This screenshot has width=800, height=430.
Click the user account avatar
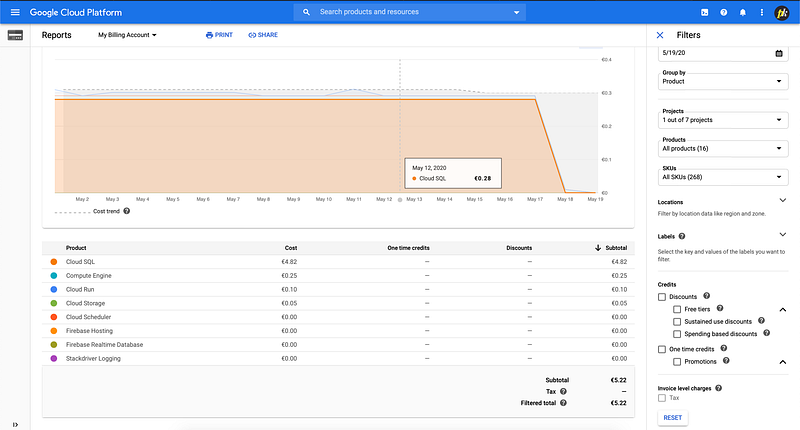pyautogui.click(x=782, y=12)
